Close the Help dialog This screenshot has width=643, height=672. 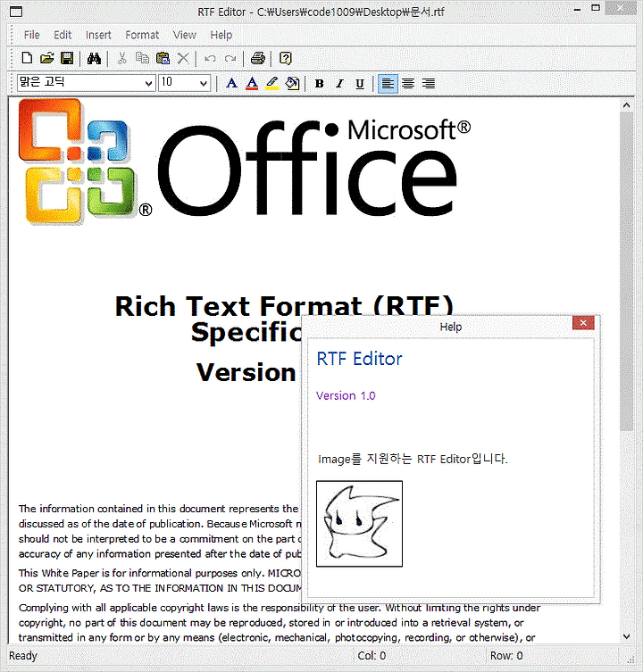coord(583,323)
